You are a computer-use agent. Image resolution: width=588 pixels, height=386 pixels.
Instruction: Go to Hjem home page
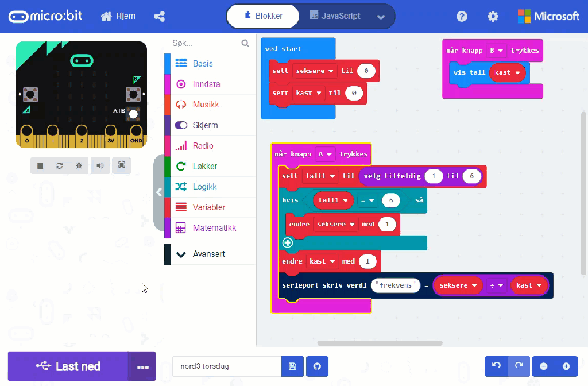pyautogui.click(x=118, y=16)
